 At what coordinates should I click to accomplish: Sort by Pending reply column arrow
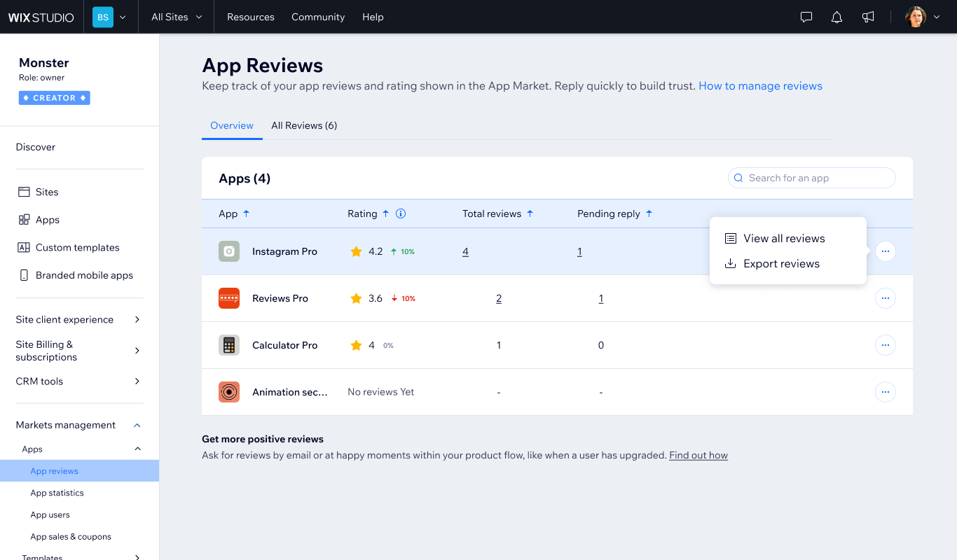coord(649,213)
